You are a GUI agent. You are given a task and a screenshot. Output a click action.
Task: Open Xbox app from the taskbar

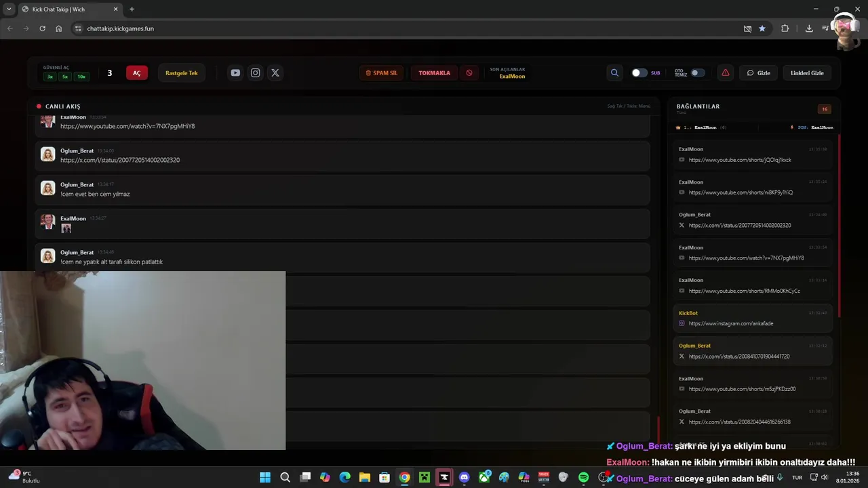click(484, 477)
